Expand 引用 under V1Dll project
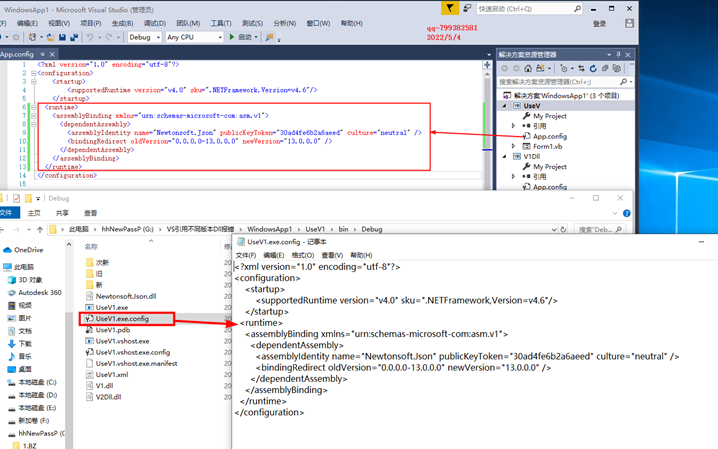Screen dimensions: 718x449 pos(513,176)
